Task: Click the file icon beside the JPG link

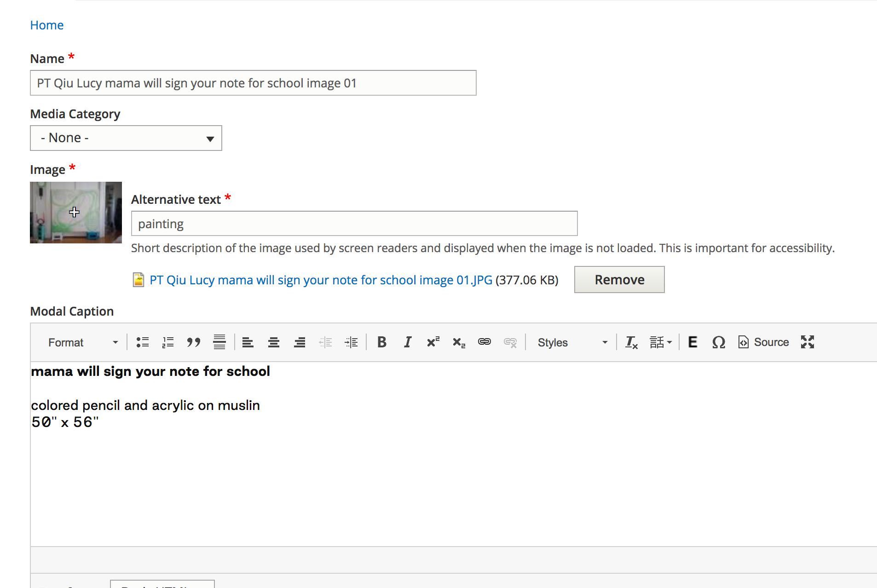Action: point(138,280)
